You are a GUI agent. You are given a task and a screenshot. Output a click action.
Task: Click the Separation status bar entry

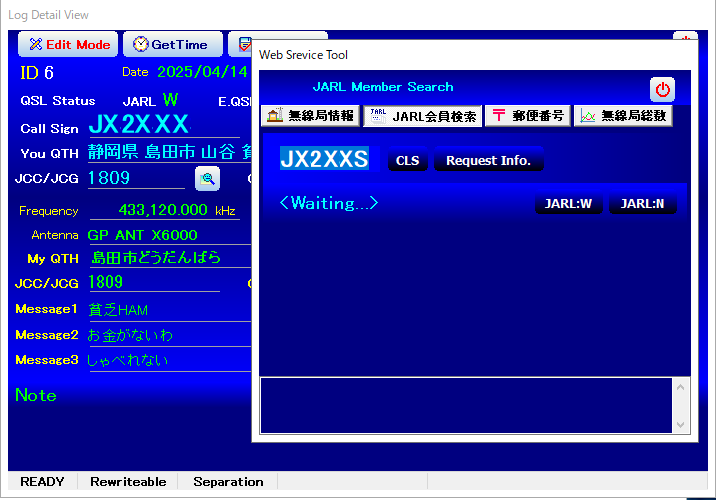pos(228,482)
